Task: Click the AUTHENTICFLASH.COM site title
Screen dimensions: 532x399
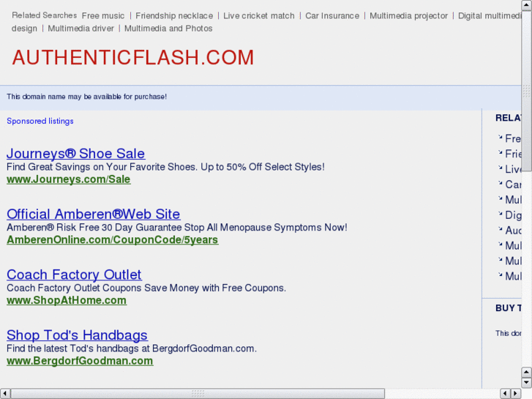Action: click(133, 57)
